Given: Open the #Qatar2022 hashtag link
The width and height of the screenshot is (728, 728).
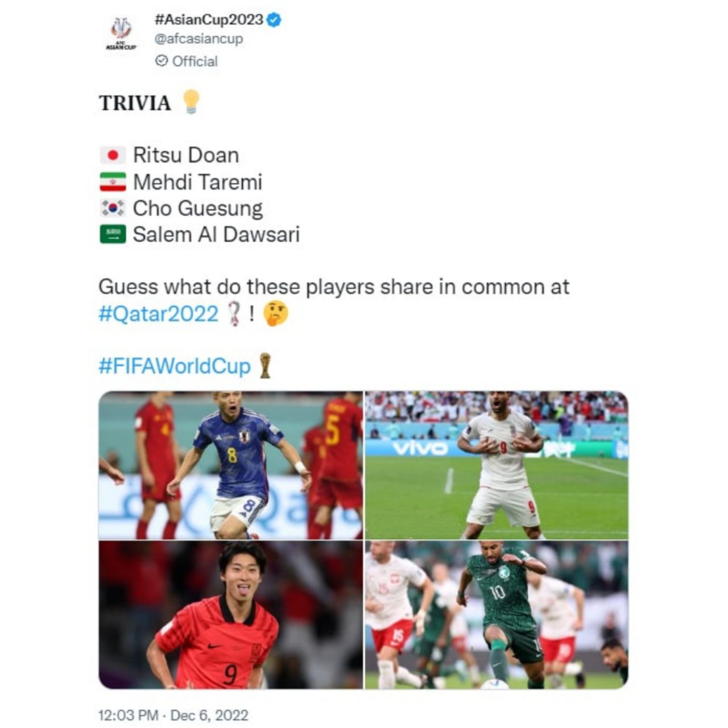Looking at the screenshot, I should 158,313.
